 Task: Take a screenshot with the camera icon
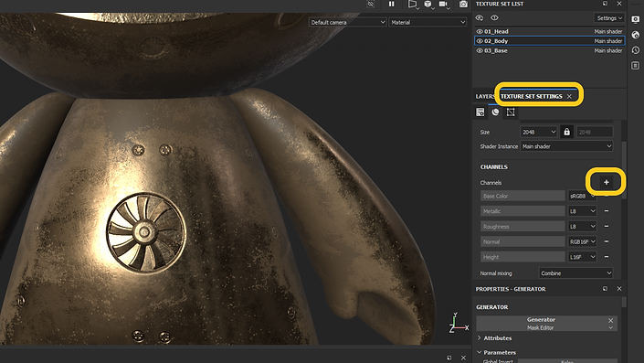click(463, 4)
